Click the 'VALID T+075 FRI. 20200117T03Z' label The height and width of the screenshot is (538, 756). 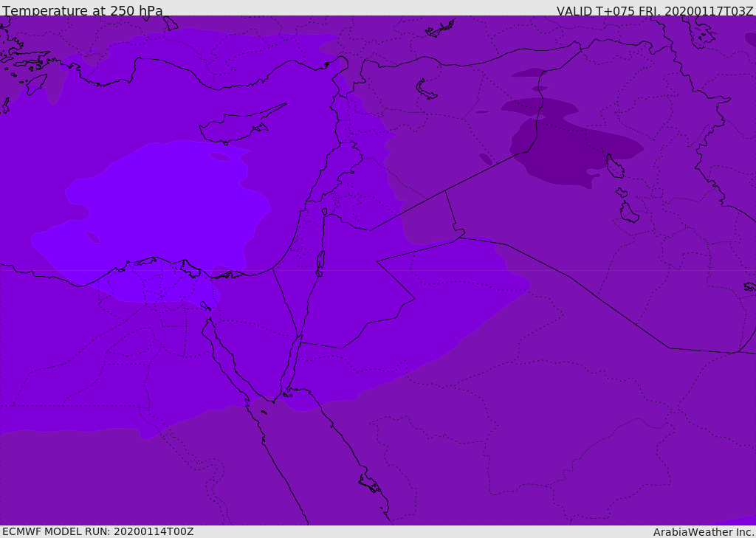pyautogui.click(x=655, y=11)
